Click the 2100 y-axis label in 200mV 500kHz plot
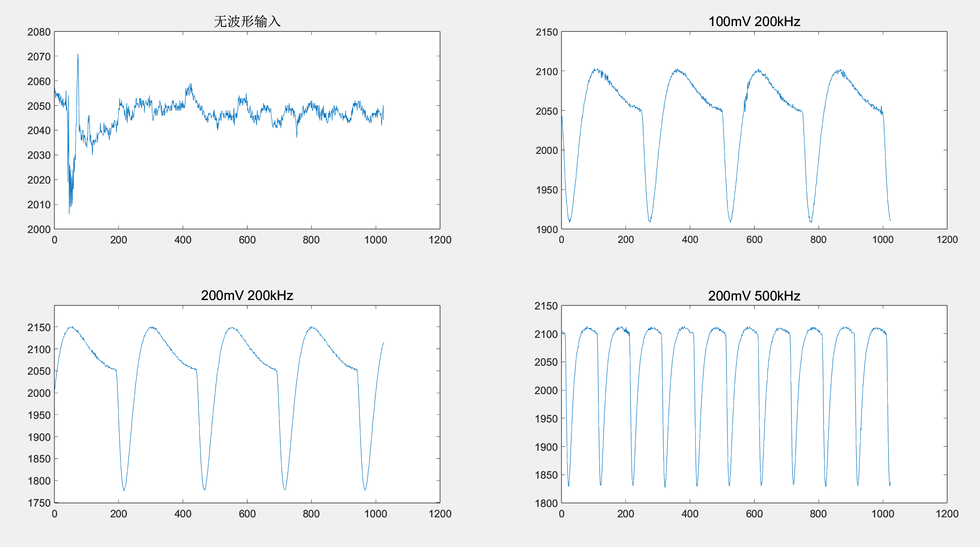The height and width of the screenshot is (547, 980). [x=546, y=334]
